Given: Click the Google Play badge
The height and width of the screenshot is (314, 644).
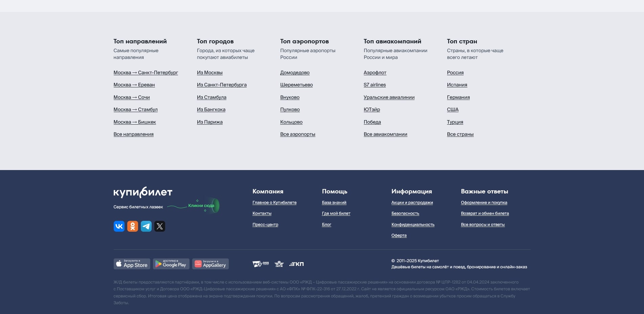Looking at the screenshot, I should [171, 264].
